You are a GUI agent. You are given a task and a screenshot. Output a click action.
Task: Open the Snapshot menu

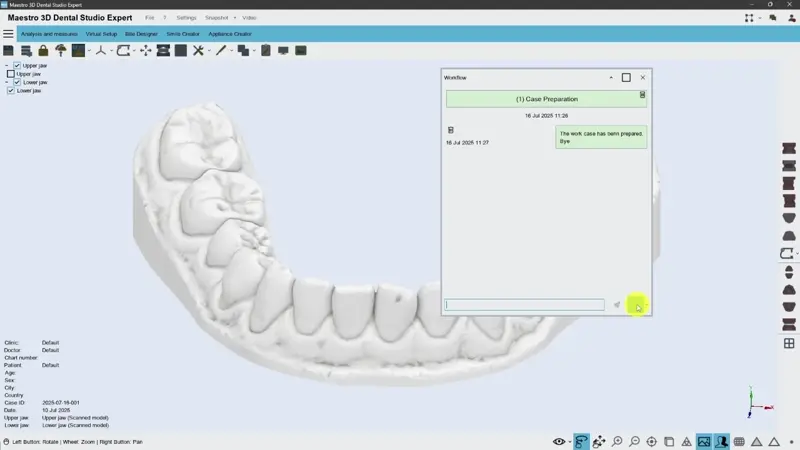216,18
